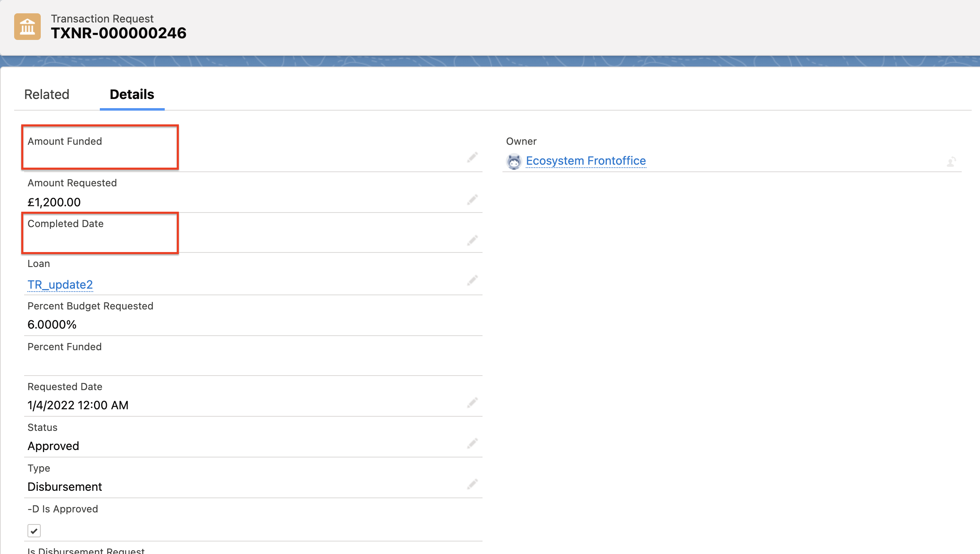Edit Requested Date via its pencil icon
980x554 pixels.
473,403
